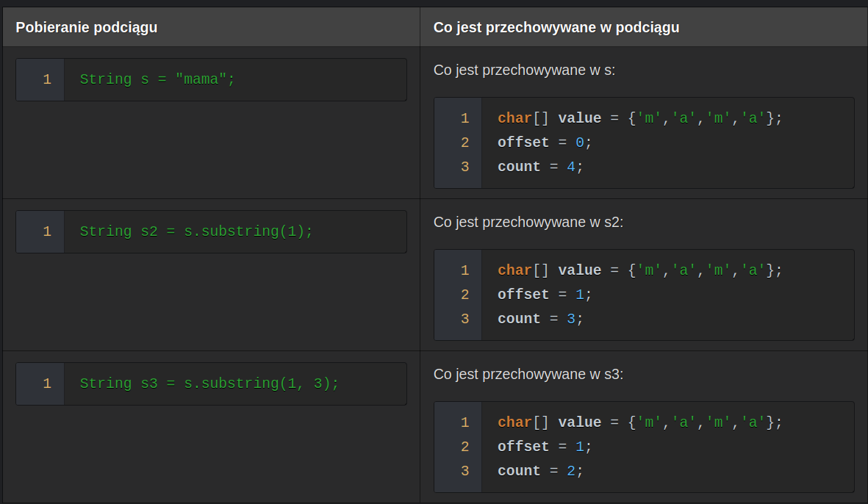Click the char[] value line under the s3 label

click(x=639, y=422)
